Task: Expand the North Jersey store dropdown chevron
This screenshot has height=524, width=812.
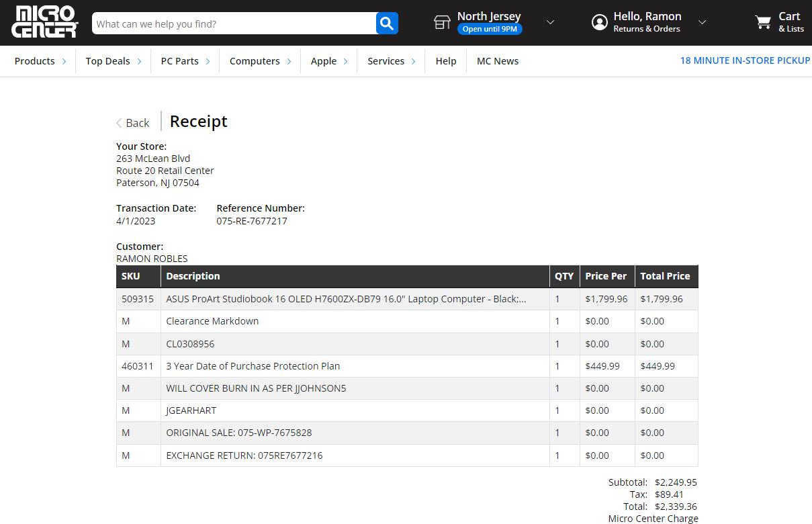Action: (550, 22)
